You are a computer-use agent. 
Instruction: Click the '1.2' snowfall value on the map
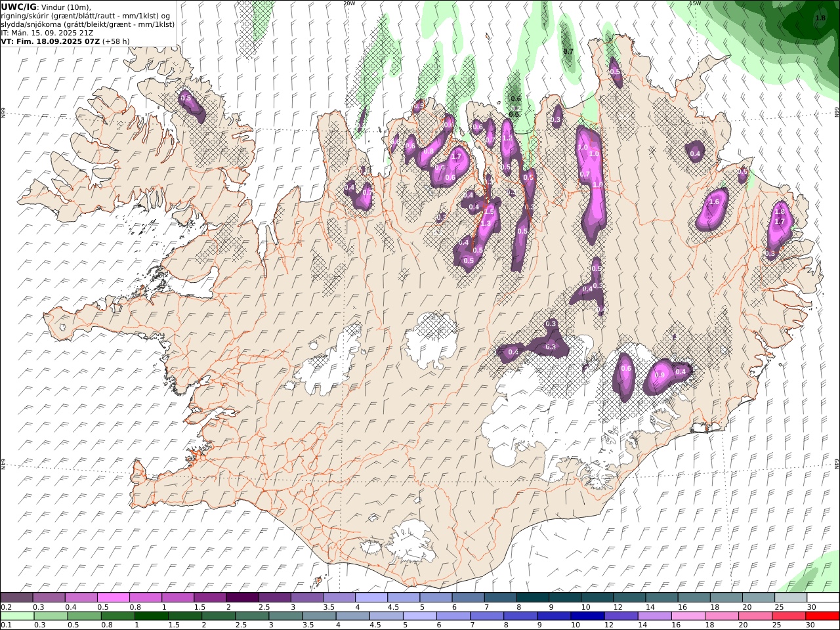(507, 139)
